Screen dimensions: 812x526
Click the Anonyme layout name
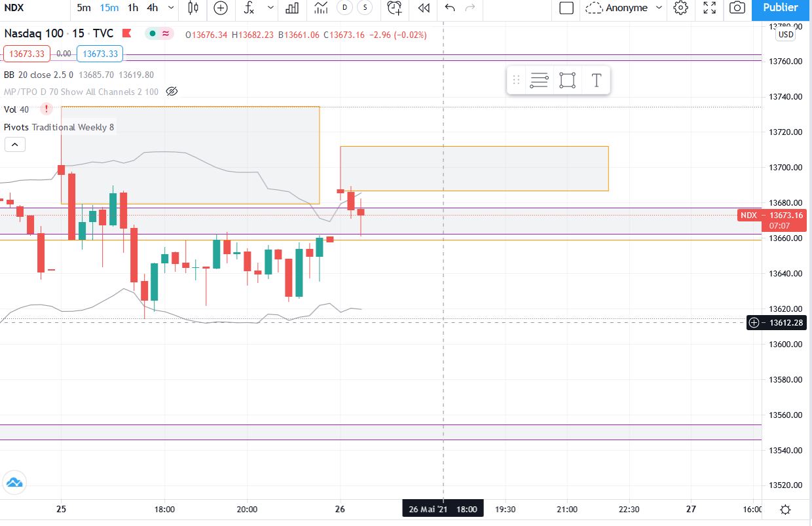coord(627,8)
